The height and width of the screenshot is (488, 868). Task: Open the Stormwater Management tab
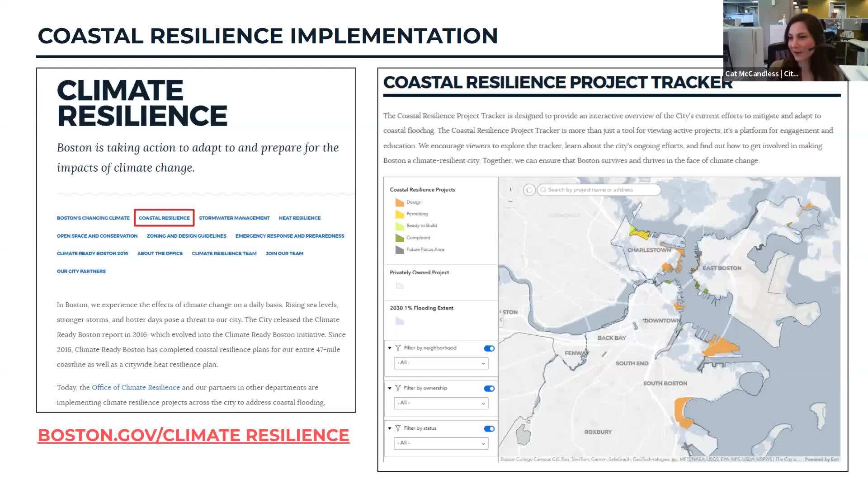tap(234, 218)
